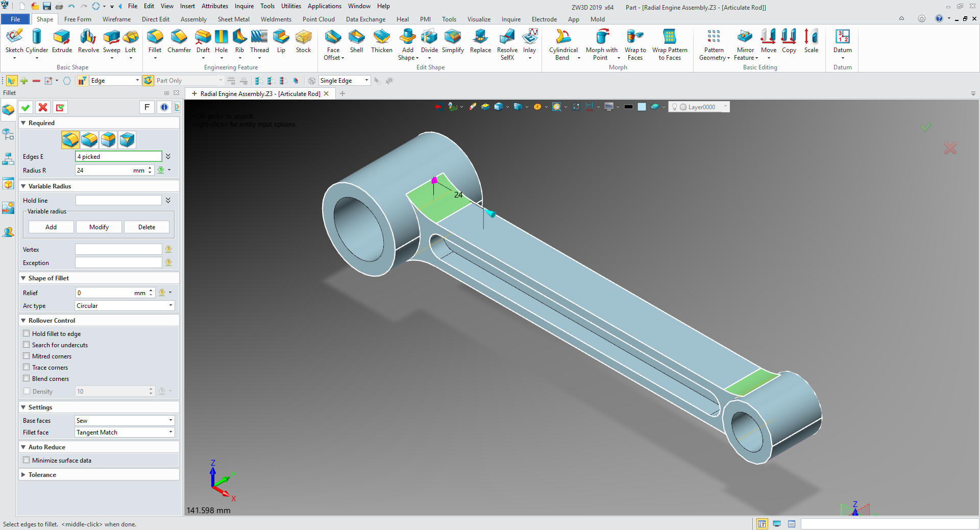This screenshot has height=530, width=980.
Task: Click the Chamfer tool icon
Action: (x=179, y=41)
